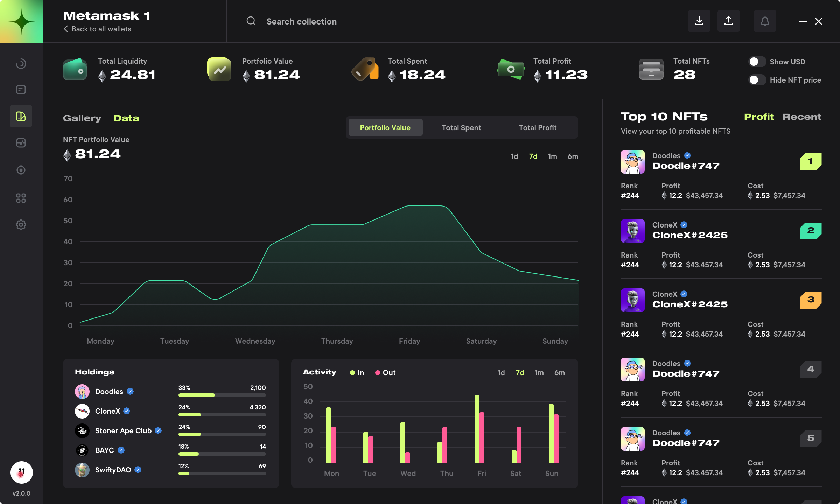
Task: Click the Stoner Ape Club avatar
Action: pyautogui.click(x=82, y=431)
